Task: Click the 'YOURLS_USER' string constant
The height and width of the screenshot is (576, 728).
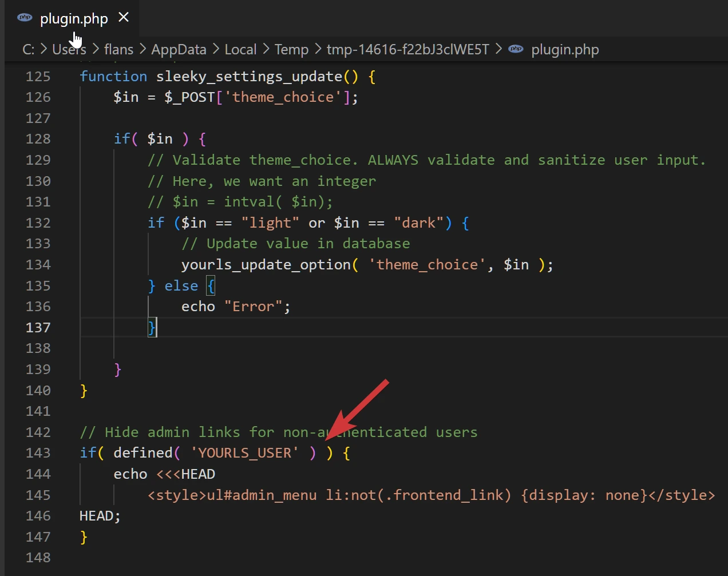Action: pos(244,453)
